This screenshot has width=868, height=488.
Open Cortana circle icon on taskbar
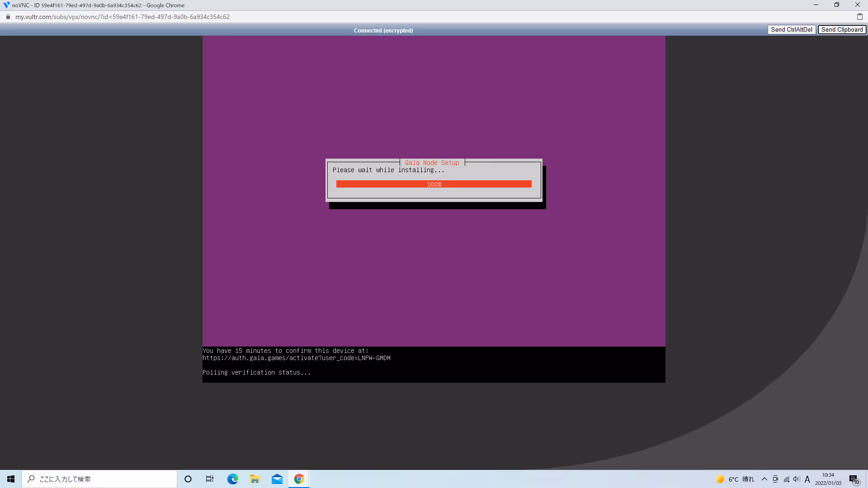[188, 479]
